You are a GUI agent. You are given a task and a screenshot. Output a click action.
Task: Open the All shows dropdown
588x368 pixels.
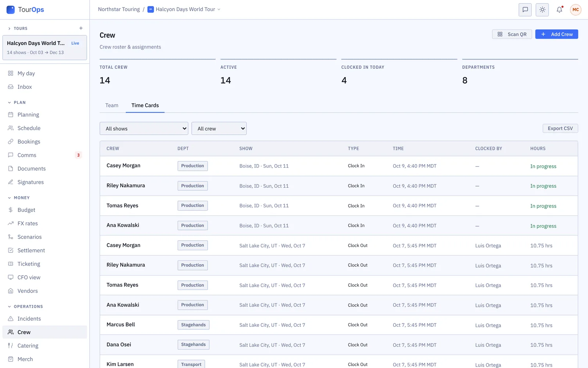click(144, 128)
